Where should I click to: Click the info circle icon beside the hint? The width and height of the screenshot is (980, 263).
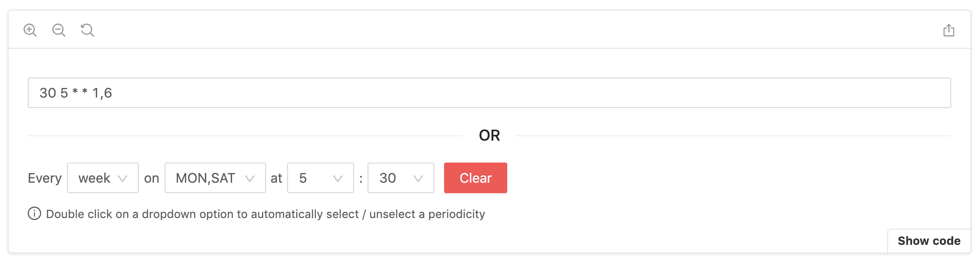coord(34,213)
